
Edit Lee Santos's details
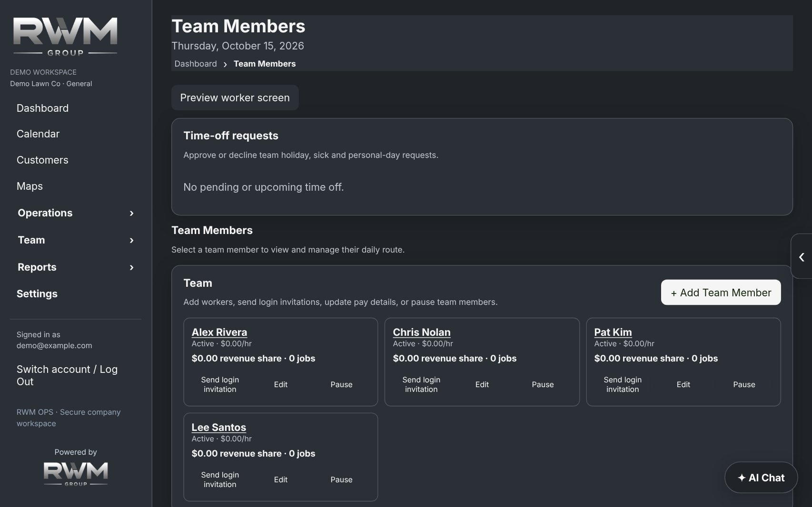click(x=281, y=479)
